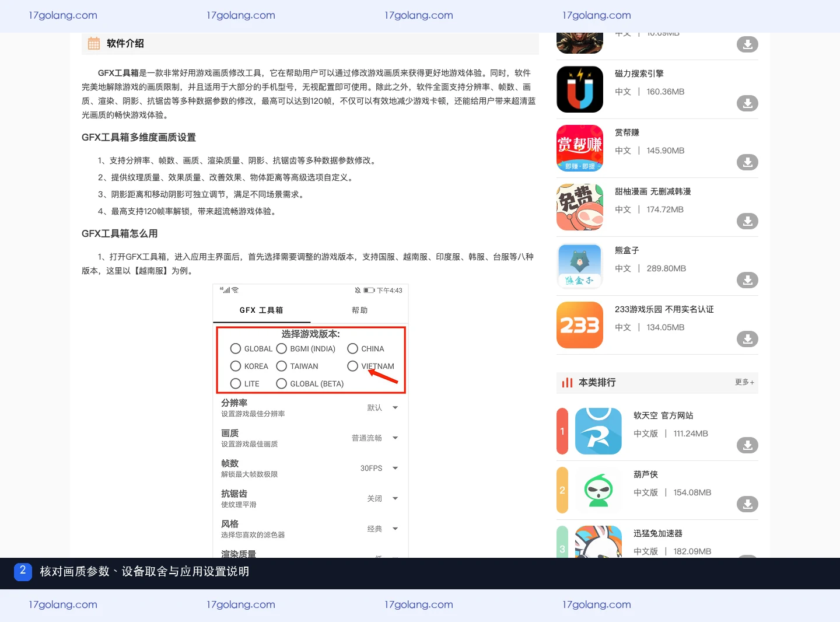Expand the 分辨率 dropdown arrow
The width and height of the screenshot is (840, 622).
(395, 408)
